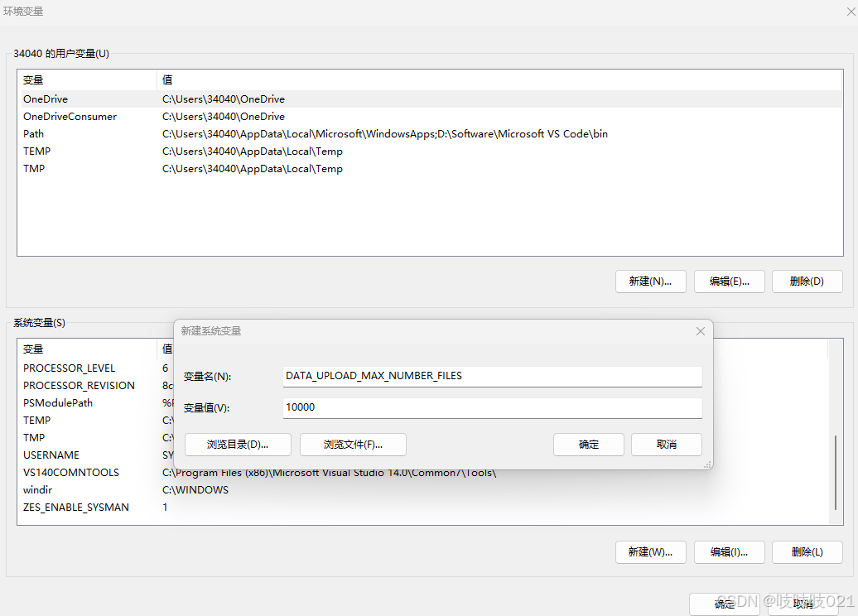
Task: Click 取消 in the 新建系统变量 dialog
Action: 667,445
